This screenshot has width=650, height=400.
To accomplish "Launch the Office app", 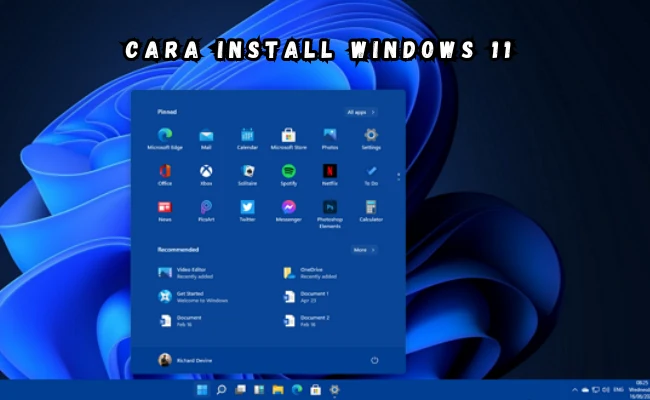I will (165, 175).
